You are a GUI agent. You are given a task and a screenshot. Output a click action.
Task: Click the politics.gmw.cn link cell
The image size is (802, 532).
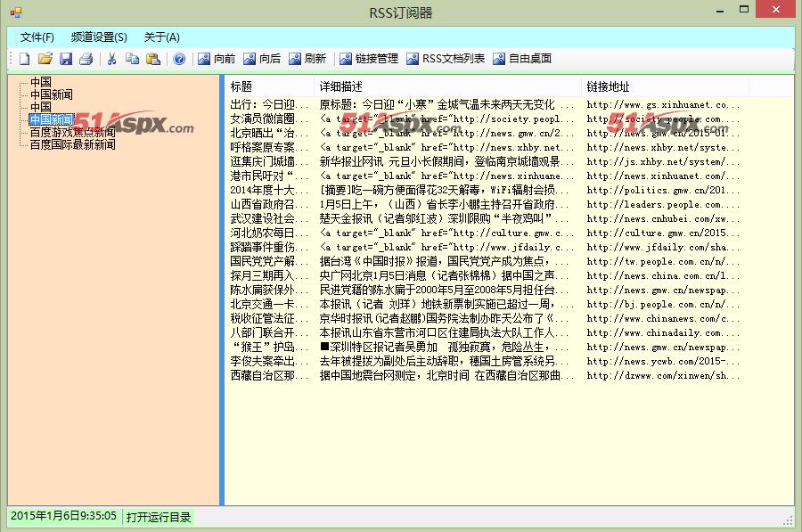click(663, 191)
